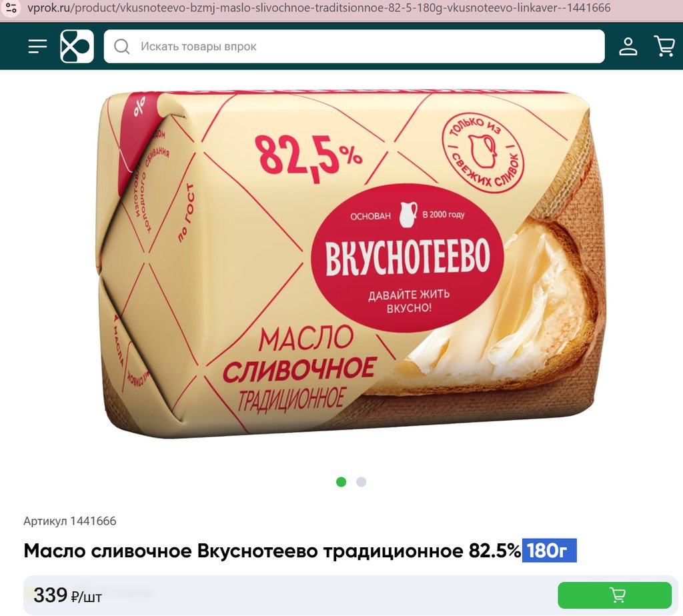The height and width of the screenshot is (616, 683).
Task: Select the vprok.ru URL in address bar
Action: coord(319,8)
